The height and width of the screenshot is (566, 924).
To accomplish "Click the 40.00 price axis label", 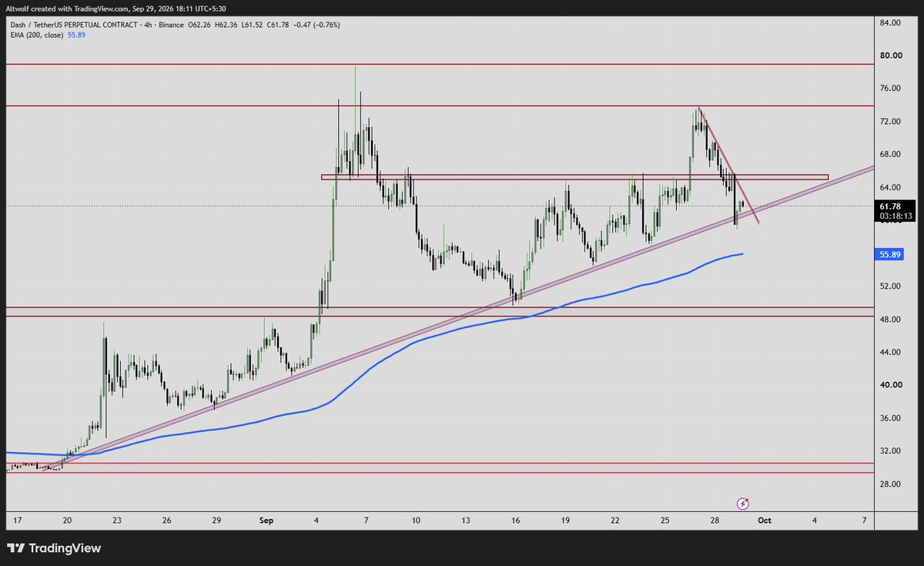I will click(891, 385).
